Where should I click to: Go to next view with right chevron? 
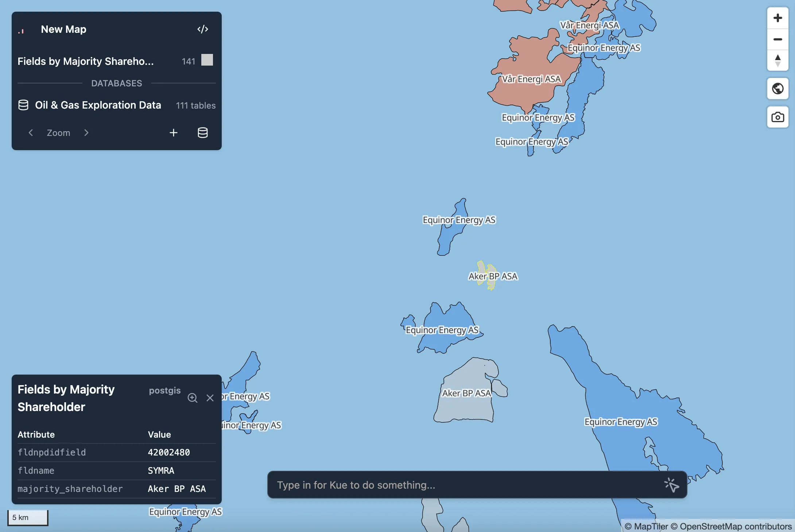(x=86, y=133)
